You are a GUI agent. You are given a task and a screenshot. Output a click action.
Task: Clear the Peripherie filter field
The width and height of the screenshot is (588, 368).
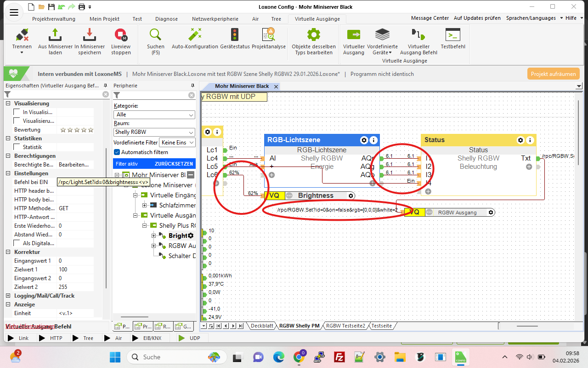click(192, 95)
